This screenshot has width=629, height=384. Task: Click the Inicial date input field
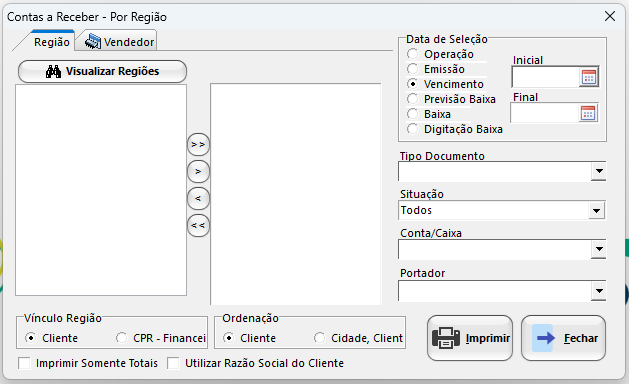click(x=545, y=77)
